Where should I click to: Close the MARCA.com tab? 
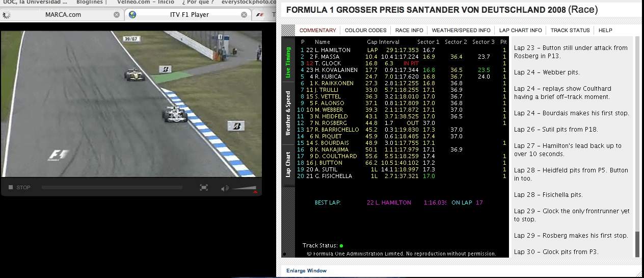[x=117, y=15]
